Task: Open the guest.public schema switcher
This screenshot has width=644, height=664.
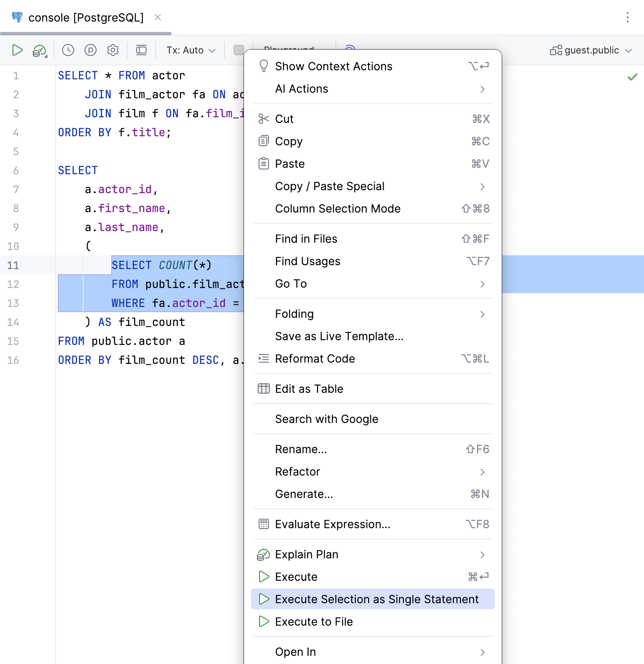Action: pyautogui.click(x=591, y=50)
